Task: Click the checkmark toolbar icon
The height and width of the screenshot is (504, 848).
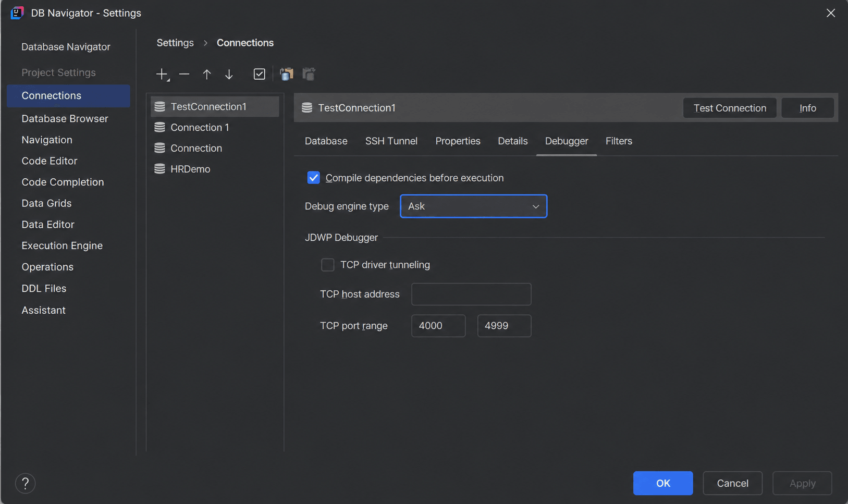Action: [x=259, y=74]
